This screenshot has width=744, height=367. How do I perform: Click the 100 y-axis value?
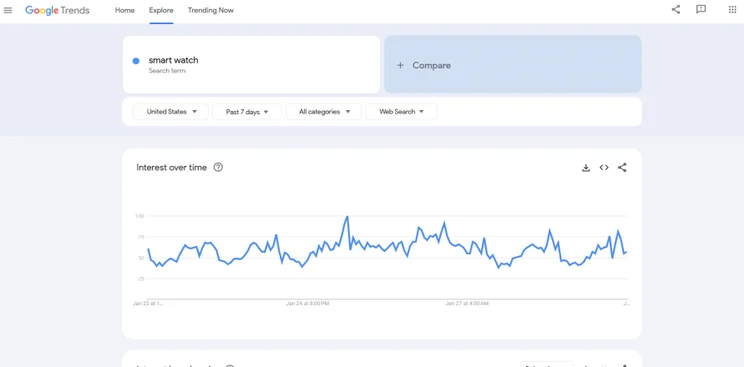(140, 216)
